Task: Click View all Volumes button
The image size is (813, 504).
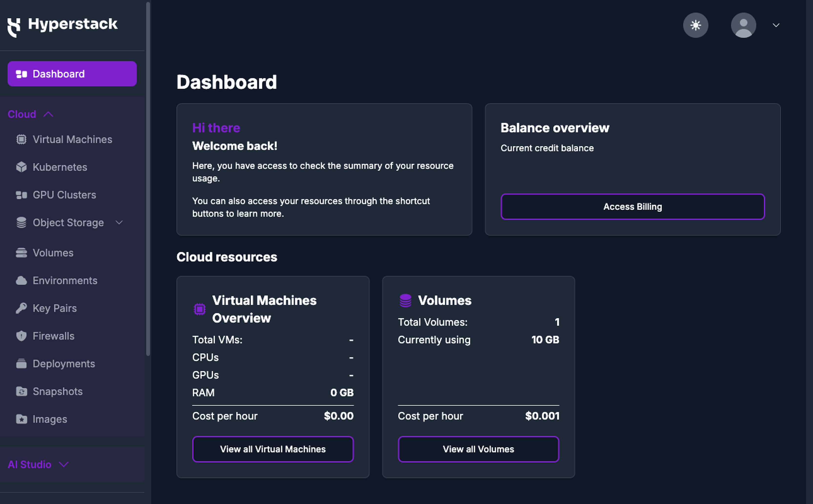Action: tap(478, 449)
